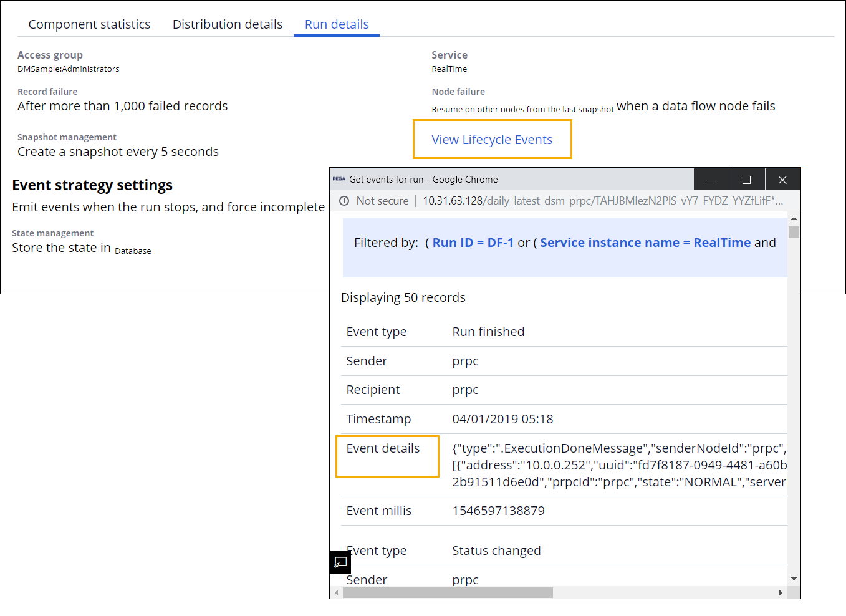Maximize the Get events for run window

click(x=746, y=180)
